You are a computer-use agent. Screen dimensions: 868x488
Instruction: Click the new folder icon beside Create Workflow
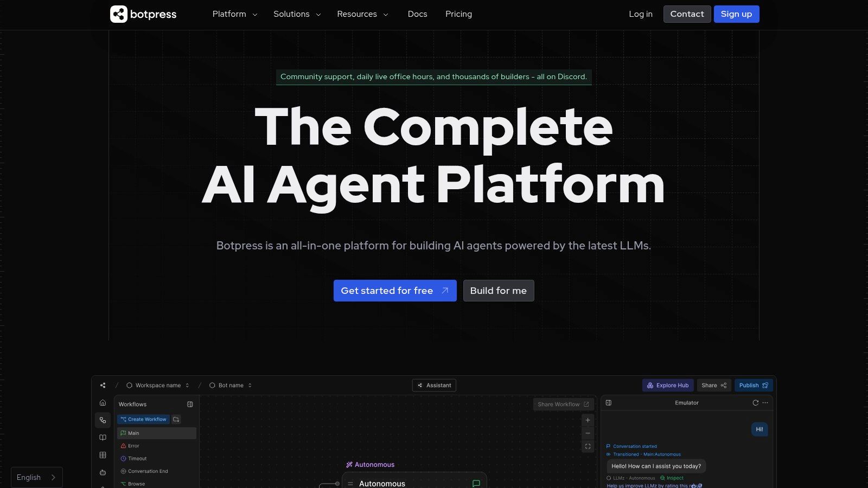176,419
